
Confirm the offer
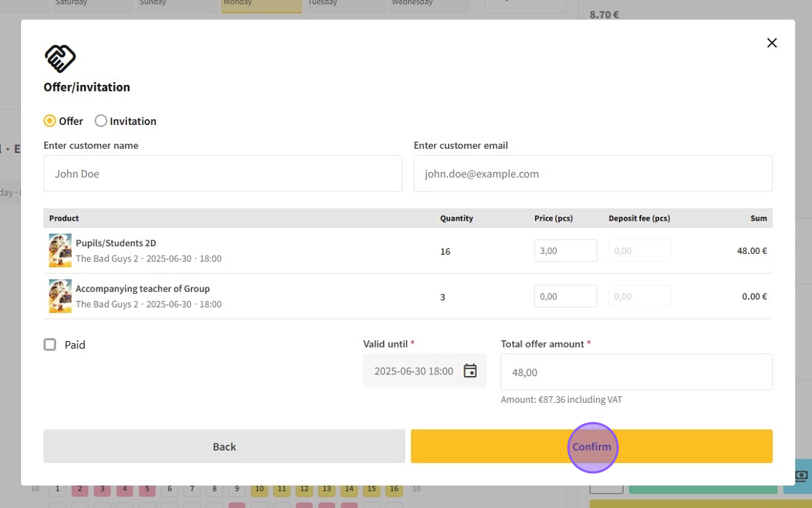point(592,446)
